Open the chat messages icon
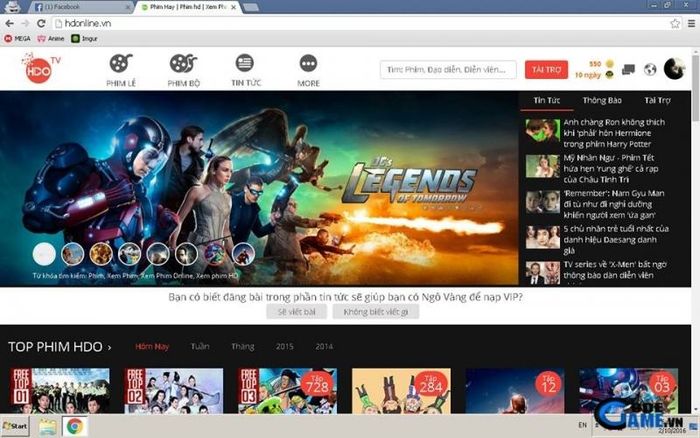 click(628, 70)
